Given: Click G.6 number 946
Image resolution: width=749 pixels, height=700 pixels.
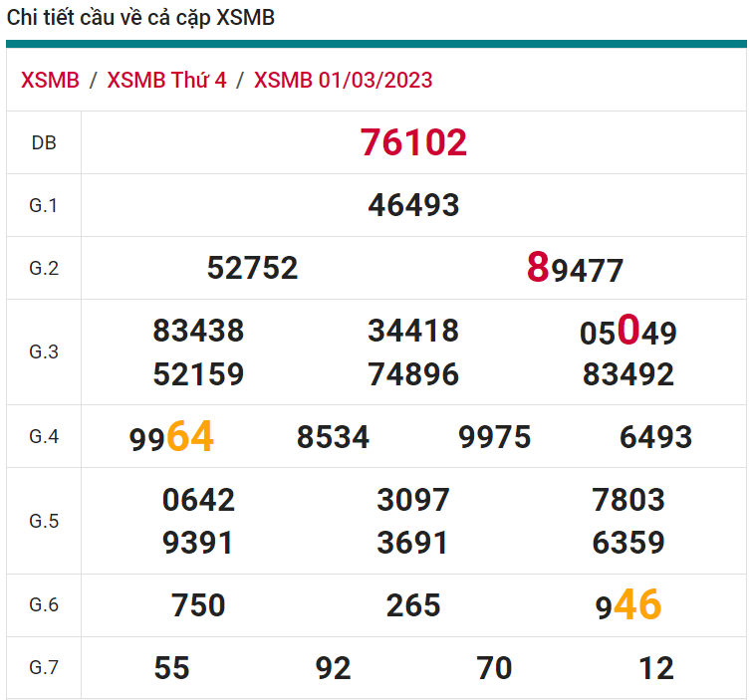Looking at the screenshot, I should click(x=627, y=605).
